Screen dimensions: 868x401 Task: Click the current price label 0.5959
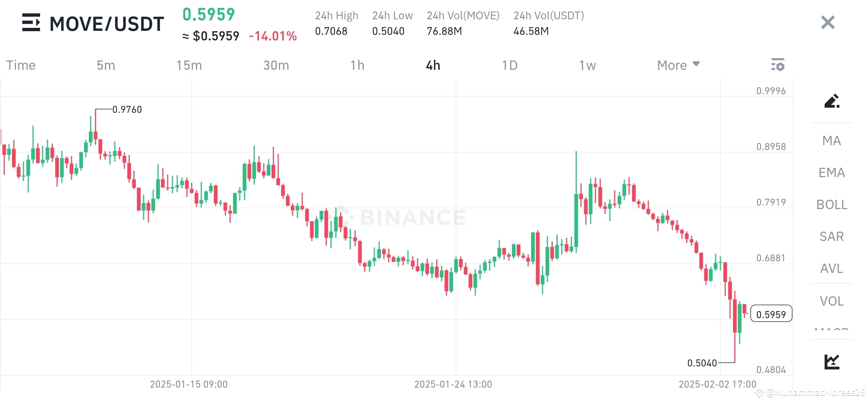tap(771, 314)
